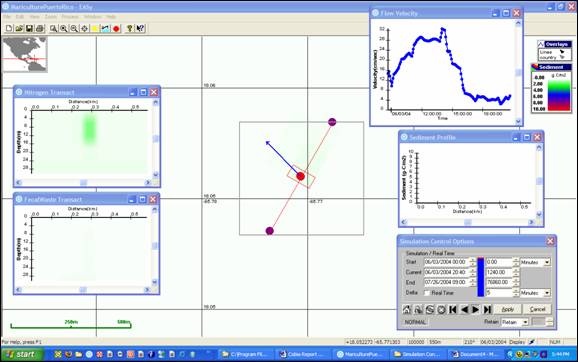This screenshot has height=362, width=578.
Task: Click the spinner beside 1240.00 value
Action: click(516, 272)
